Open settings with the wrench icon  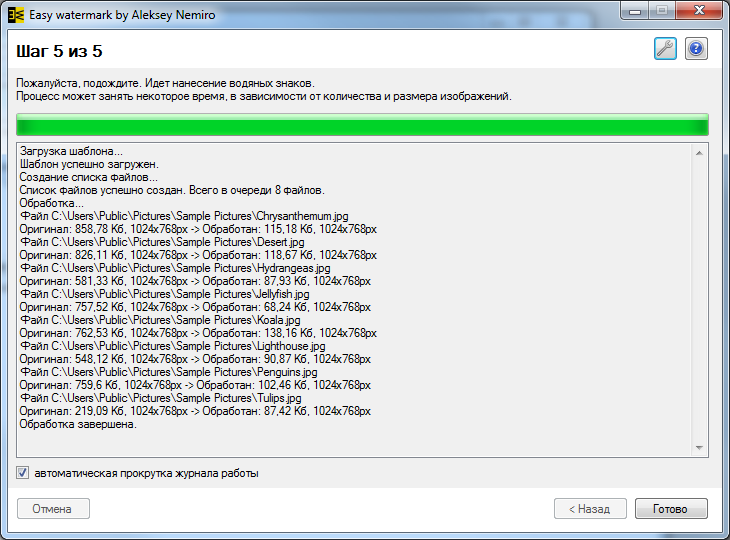pos(665,49)
